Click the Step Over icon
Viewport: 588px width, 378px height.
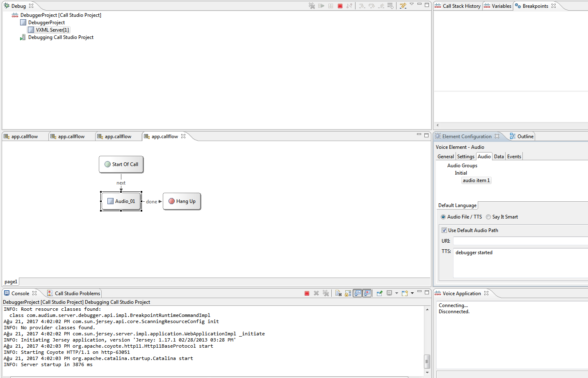pos(371,6)
